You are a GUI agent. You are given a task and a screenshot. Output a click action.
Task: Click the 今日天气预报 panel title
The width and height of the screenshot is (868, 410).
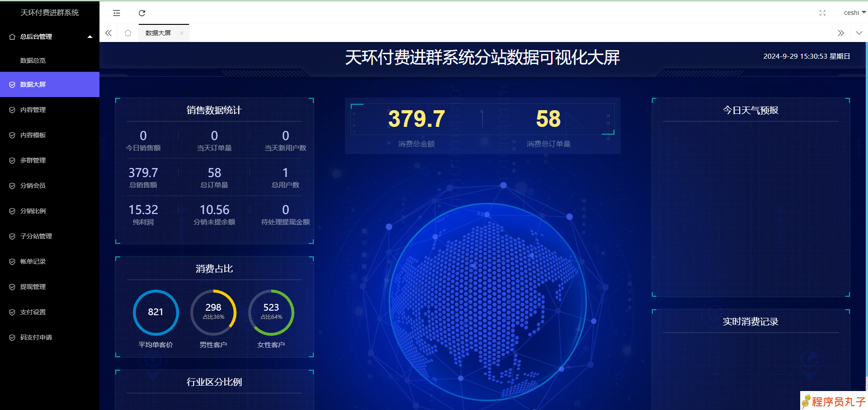(x=750, y=110)
